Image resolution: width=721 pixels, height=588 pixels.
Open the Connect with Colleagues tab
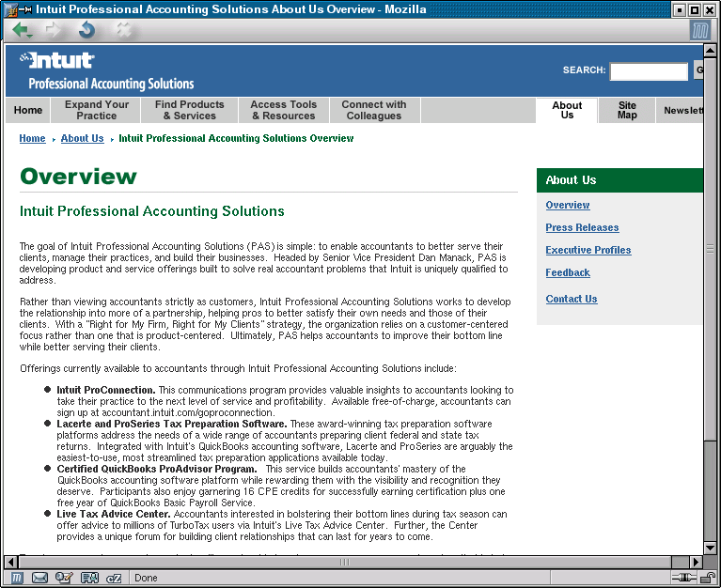pyautogui.click(x=374, y=110)
